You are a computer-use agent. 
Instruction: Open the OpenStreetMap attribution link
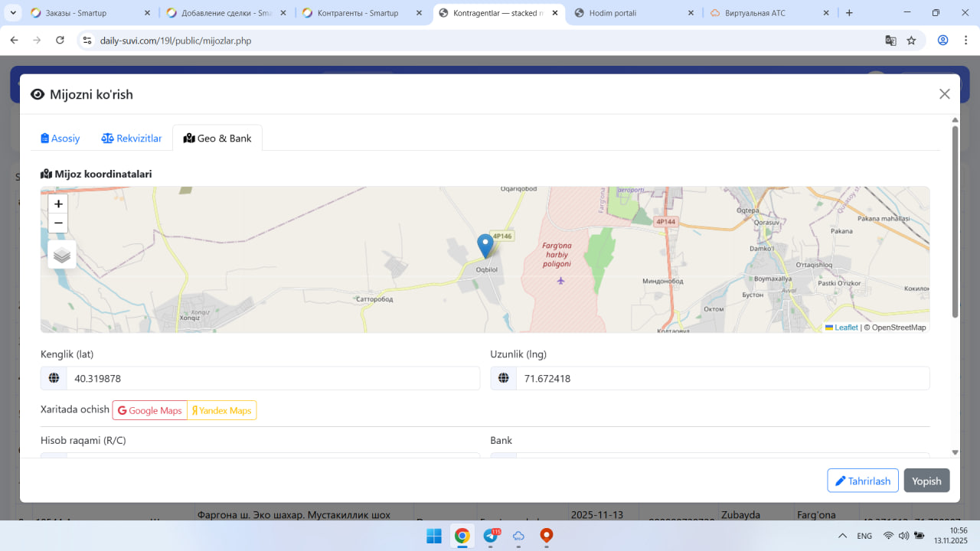pyautogui.click(x=899, y=328)
